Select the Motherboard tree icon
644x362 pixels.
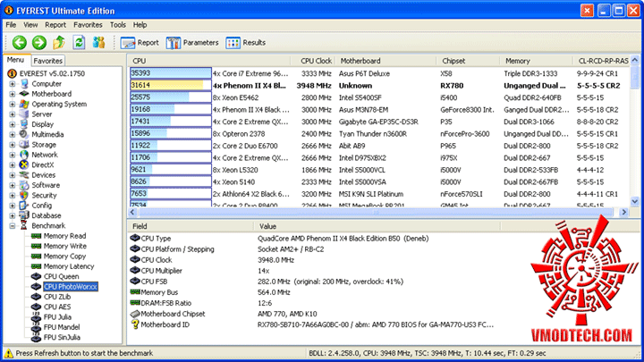point(24,94)
